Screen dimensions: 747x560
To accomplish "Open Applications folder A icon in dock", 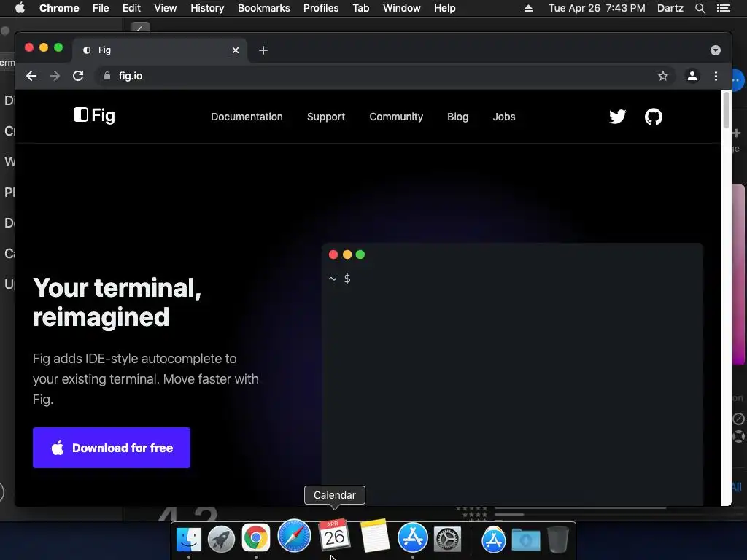I will click(x=493, y=540).
